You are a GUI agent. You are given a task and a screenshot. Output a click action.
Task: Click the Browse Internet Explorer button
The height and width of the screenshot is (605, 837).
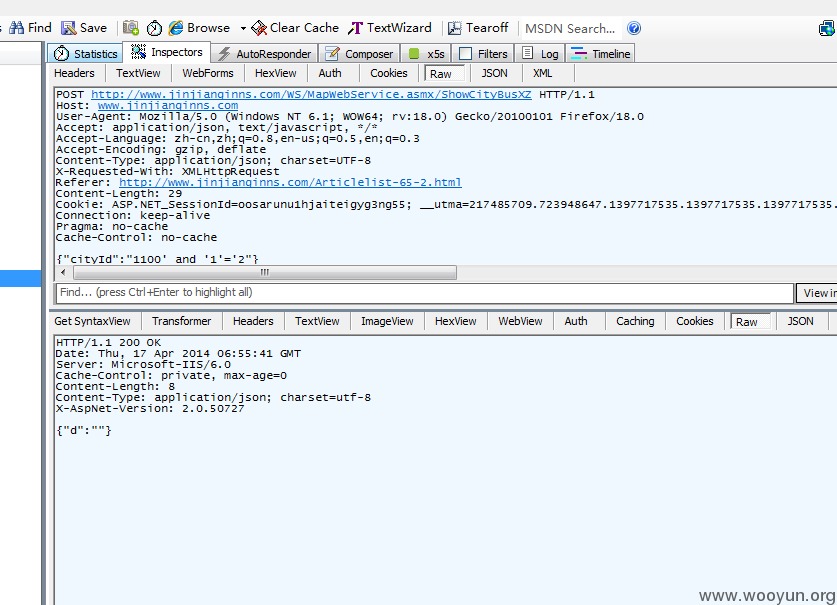coord(199,28)
